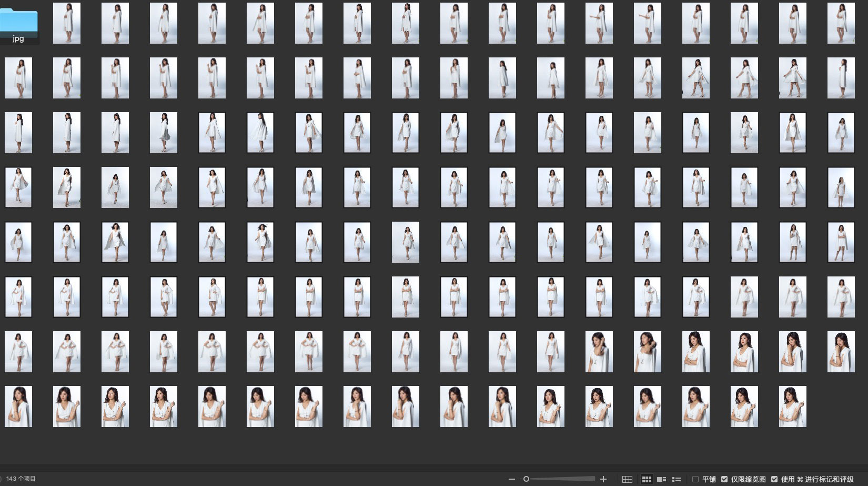Toggle the 使用 ⌘ 进行标记和评级 checkbox

click(x=774, y=479)
